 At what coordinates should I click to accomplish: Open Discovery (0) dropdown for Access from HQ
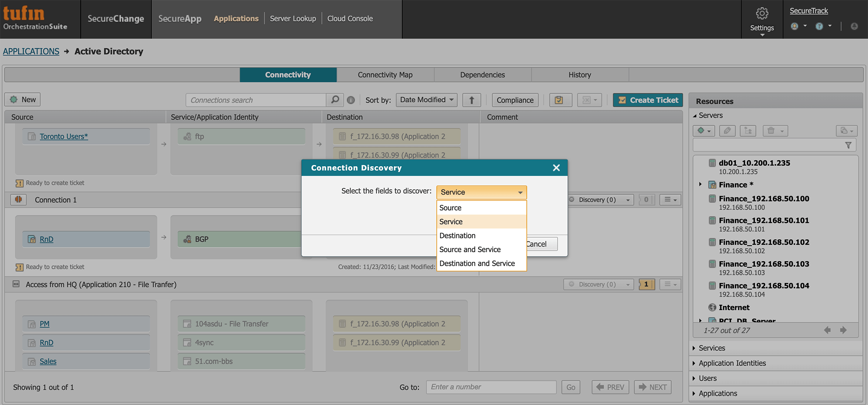[598, 284]
